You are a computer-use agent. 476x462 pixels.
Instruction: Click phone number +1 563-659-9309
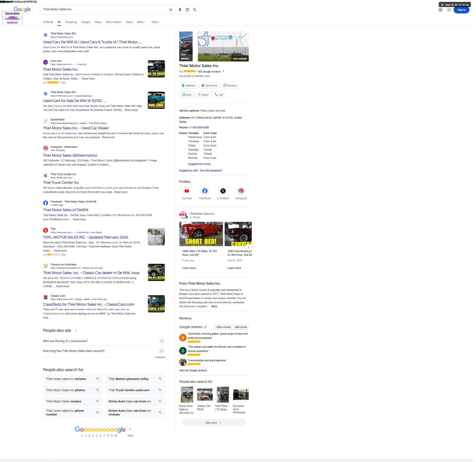[x=199, y=127]
